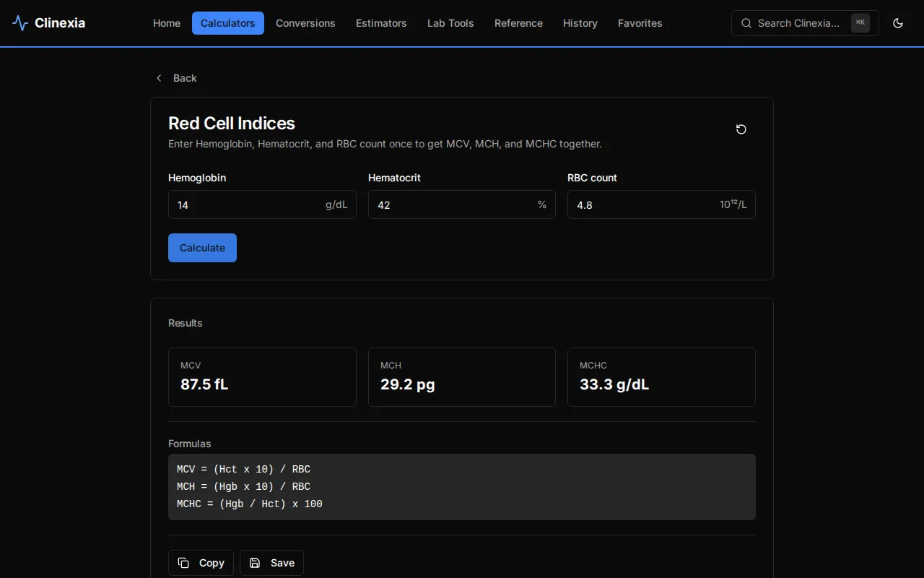Image resolution: width=924 pixels, height=578 pixels.
Task: Click the Formulas section label
Action: (190, 444)
